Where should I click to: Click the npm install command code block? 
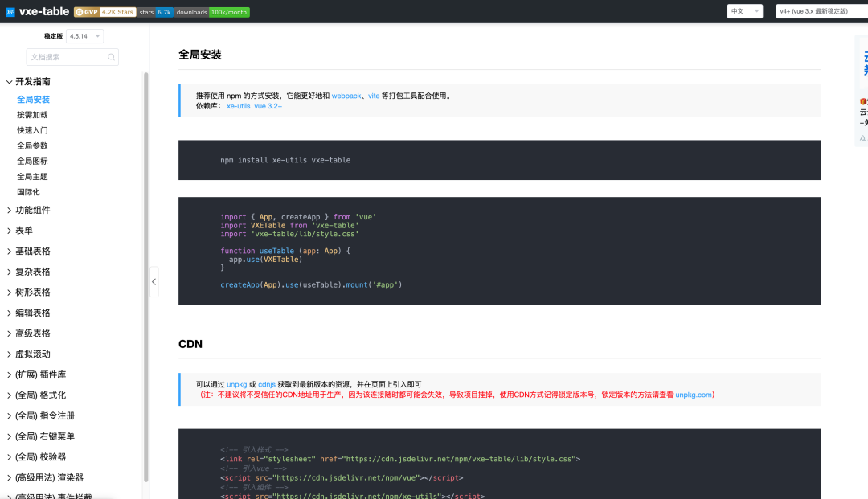pyautogui.click(x=499, y=160)
